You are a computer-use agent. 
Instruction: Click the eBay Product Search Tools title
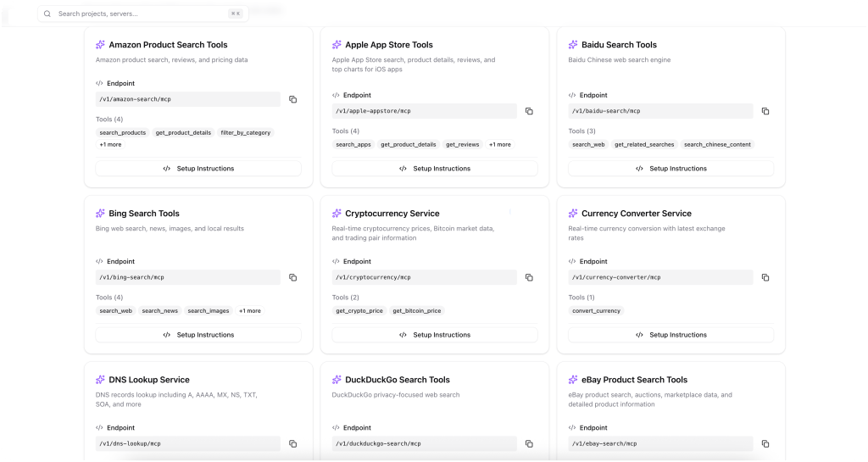coord(634,380)
